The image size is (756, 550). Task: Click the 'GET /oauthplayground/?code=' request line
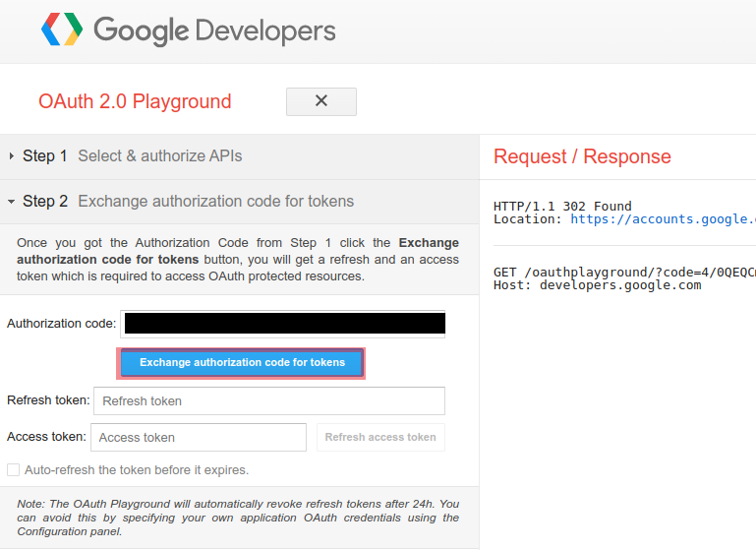[x=624, y=273]
